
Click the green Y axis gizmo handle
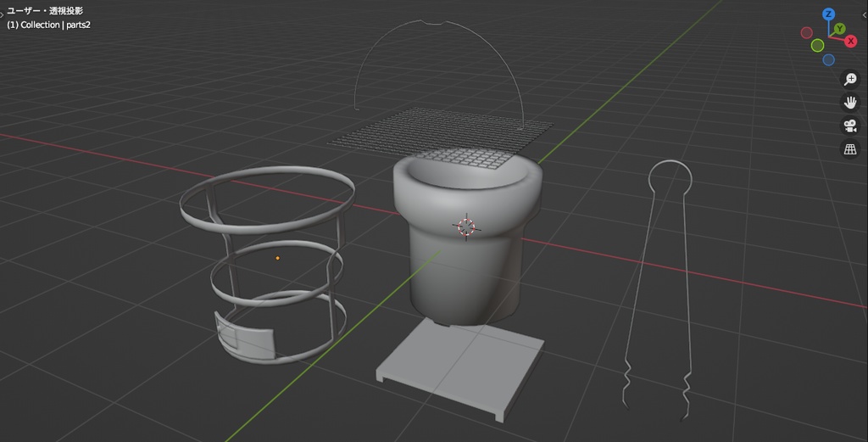point(840,28)
